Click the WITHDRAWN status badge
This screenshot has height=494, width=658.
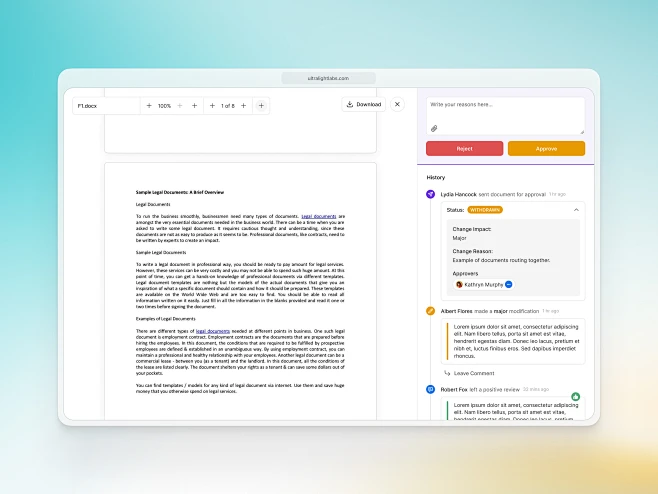[x=485, y=210]
